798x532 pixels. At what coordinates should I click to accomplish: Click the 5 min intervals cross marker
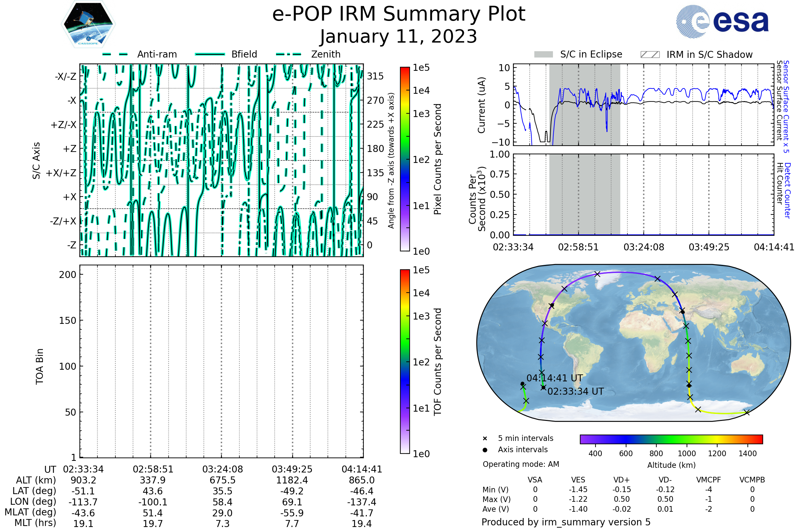(x=485, y=439)
